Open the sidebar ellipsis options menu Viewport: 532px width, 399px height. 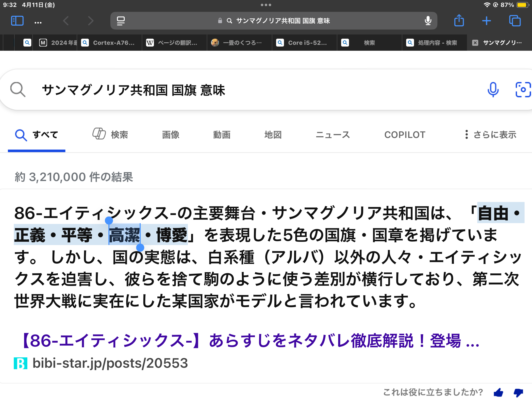click(38, 22)
